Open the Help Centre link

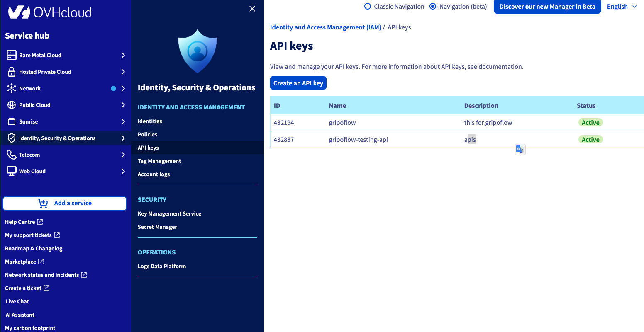[x=20, y=222]
